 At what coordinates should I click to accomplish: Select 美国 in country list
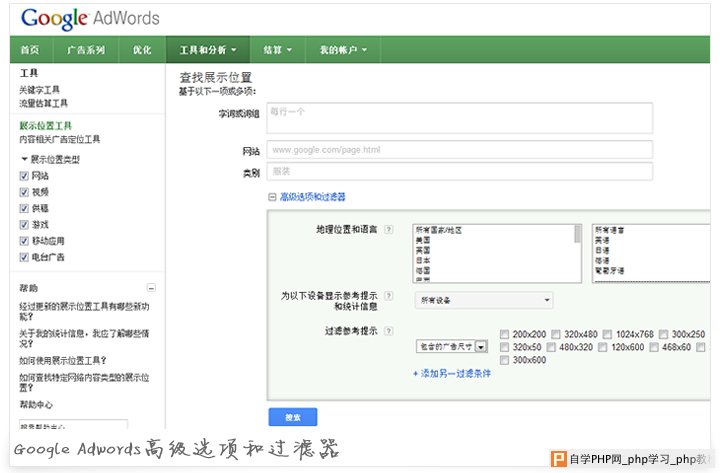(423, 240)
